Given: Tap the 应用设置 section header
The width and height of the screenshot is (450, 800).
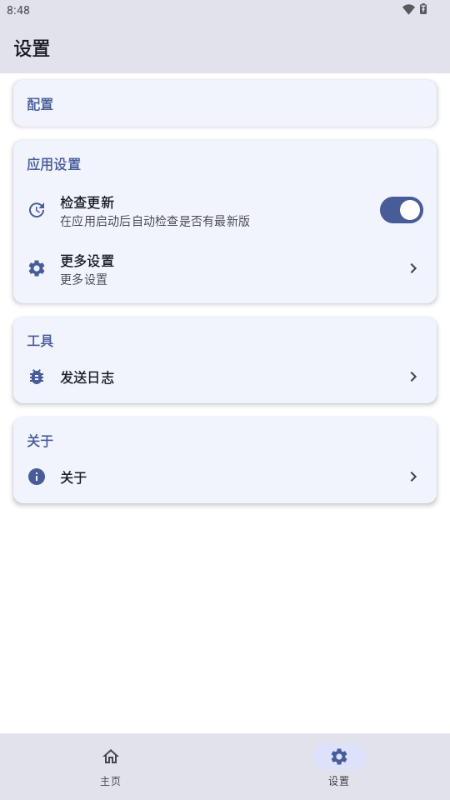Looking at the screenshot, I should [x=54, y=164].
